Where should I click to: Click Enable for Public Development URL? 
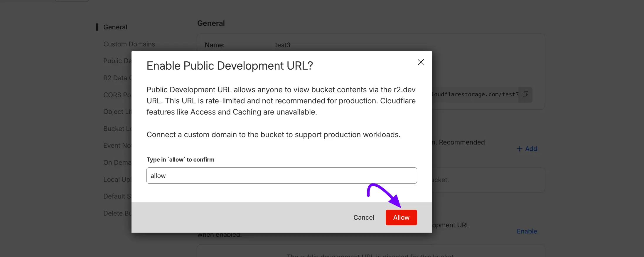(527, 231)
